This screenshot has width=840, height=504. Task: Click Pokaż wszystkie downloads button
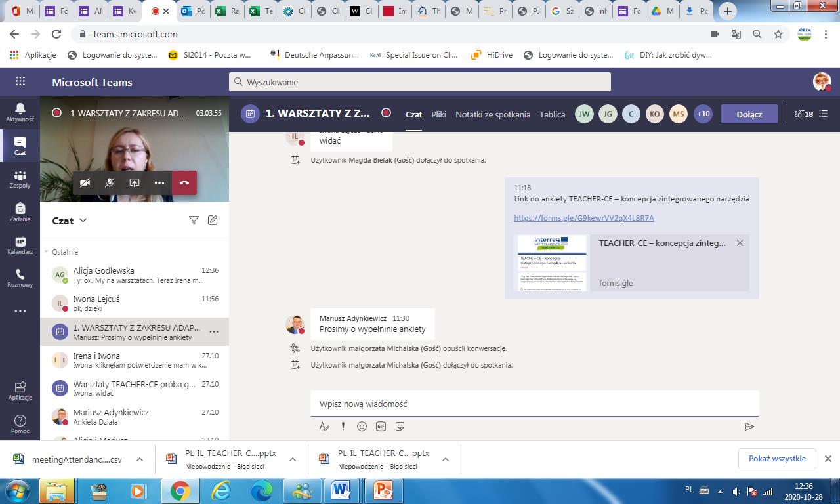777,459
